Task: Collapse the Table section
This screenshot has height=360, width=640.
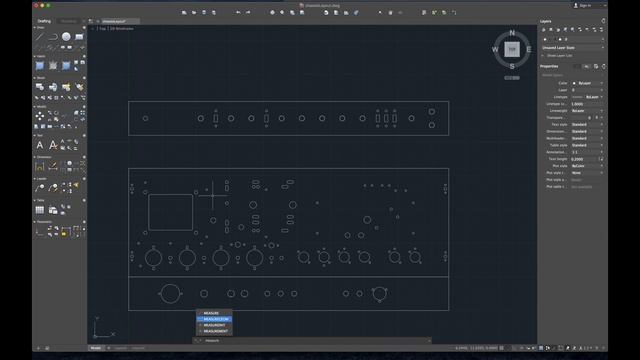Action: click(x=35, y=200)
